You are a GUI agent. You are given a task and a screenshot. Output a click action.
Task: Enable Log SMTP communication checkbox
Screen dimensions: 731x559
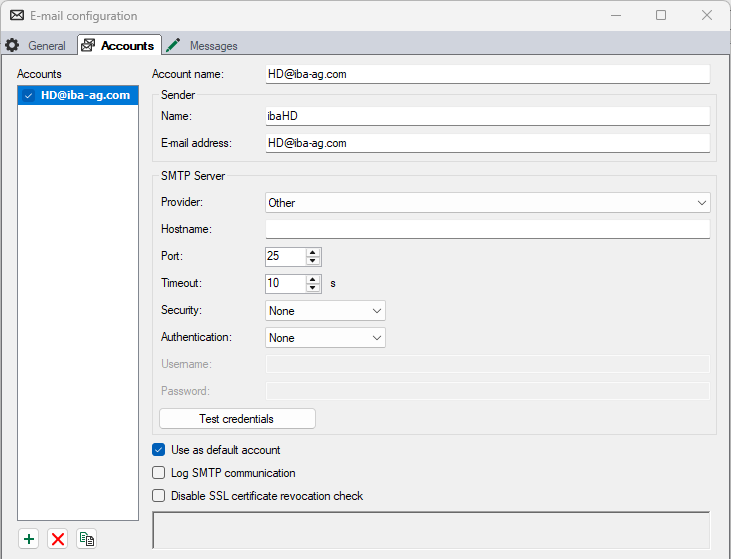(158, 473)
